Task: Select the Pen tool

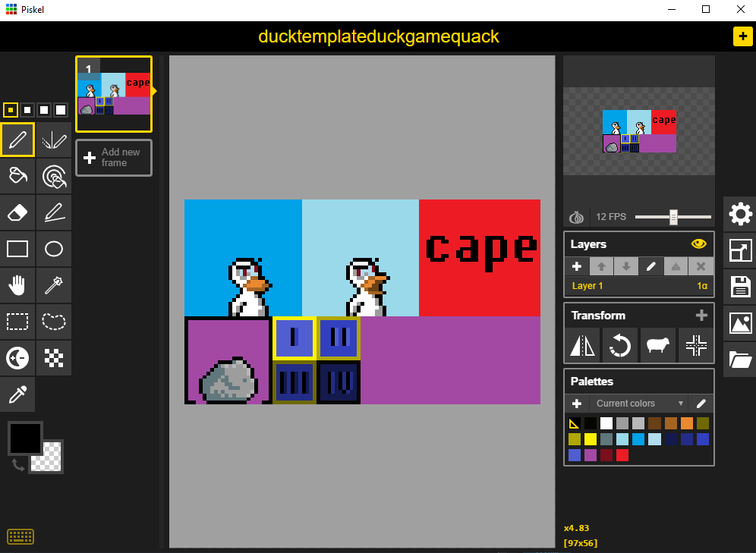Action: click(x=17, y=140)
